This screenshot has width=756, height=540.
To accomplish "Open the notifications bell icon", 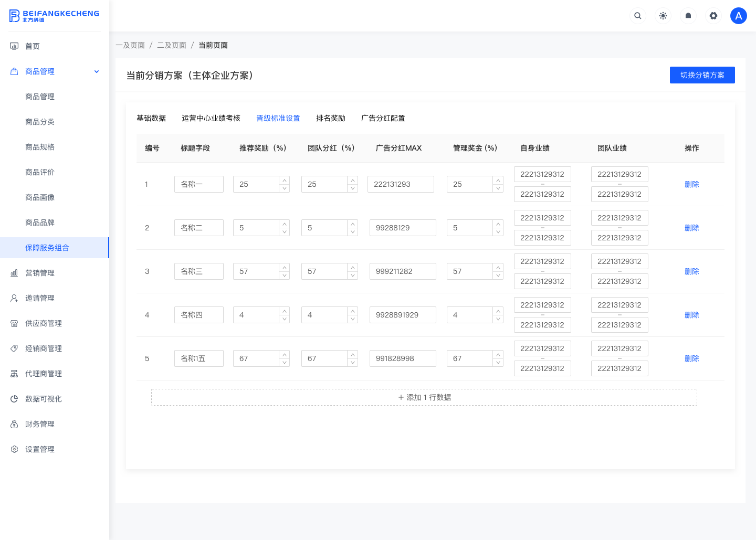I will (688, 16).
